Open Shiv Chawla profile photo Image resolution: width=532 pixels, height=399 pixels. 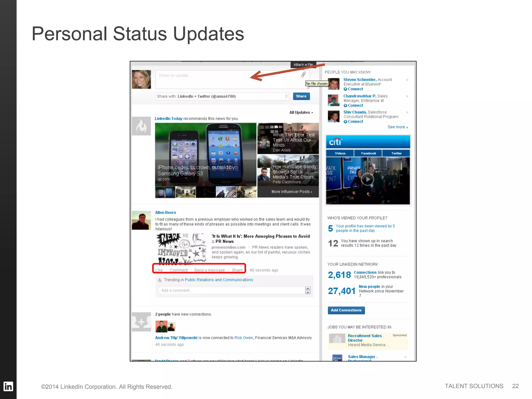point(334,116)
